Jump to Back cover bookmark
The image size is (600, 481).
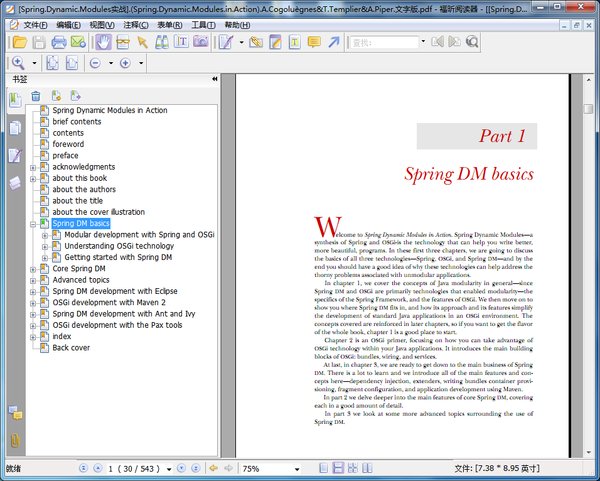(71, 348)
